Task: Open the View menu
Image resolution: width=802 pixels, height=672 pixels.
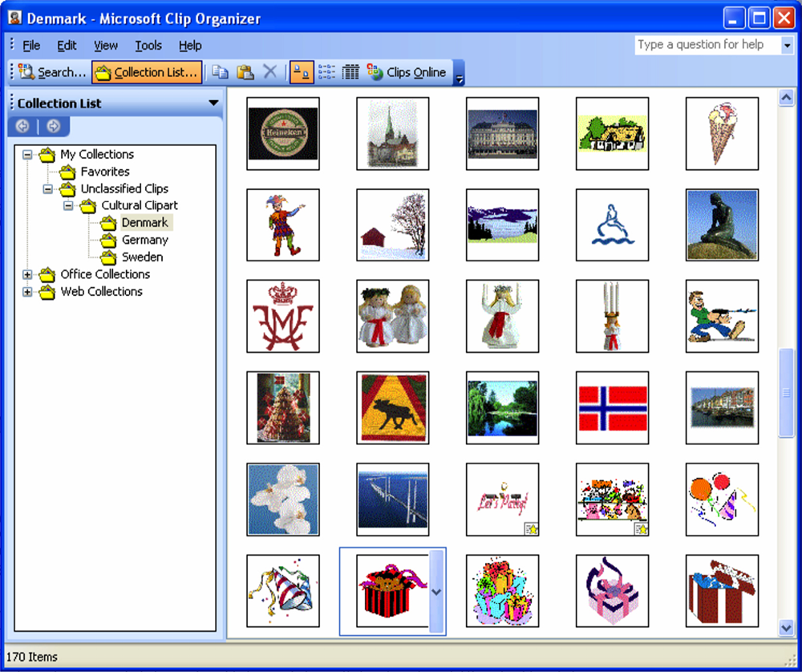Action: pos(105,46)
